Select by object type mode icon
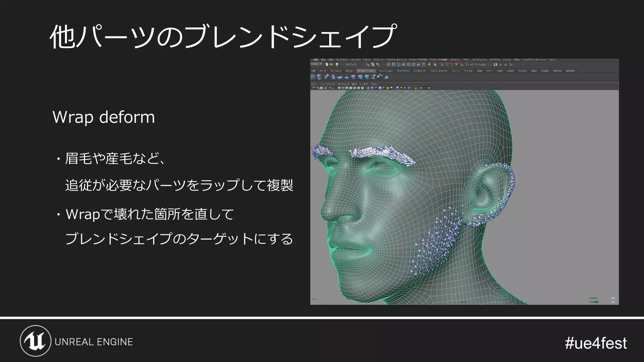The height and width of the screenshot is (362, 644). point(373,64)
